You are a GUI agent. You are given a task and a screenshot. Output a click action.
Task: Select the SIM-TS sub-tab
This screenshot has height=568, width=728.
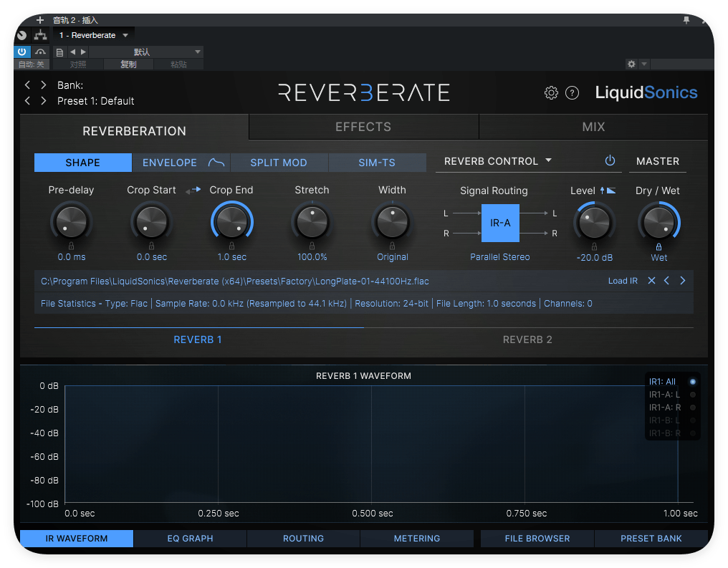[377, 163]
